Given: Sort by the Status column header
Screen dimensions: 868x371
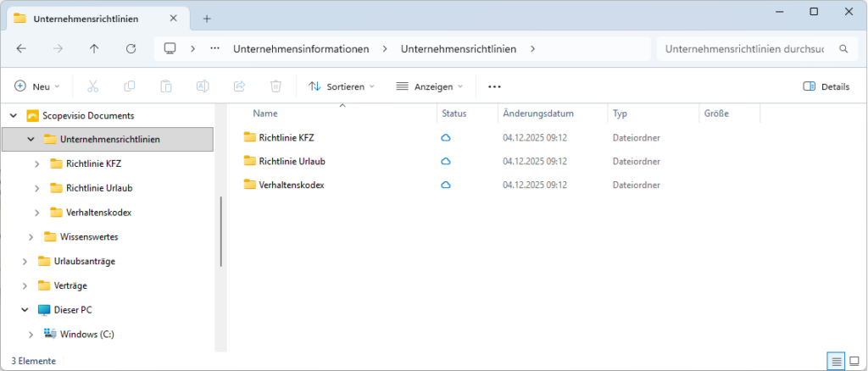Looking at the screenshot, I should tap(454, 114).
